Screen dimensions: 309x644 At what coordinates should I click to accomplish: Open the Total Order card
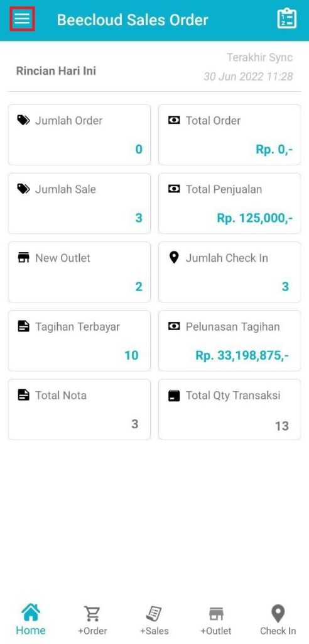(229, 135)
